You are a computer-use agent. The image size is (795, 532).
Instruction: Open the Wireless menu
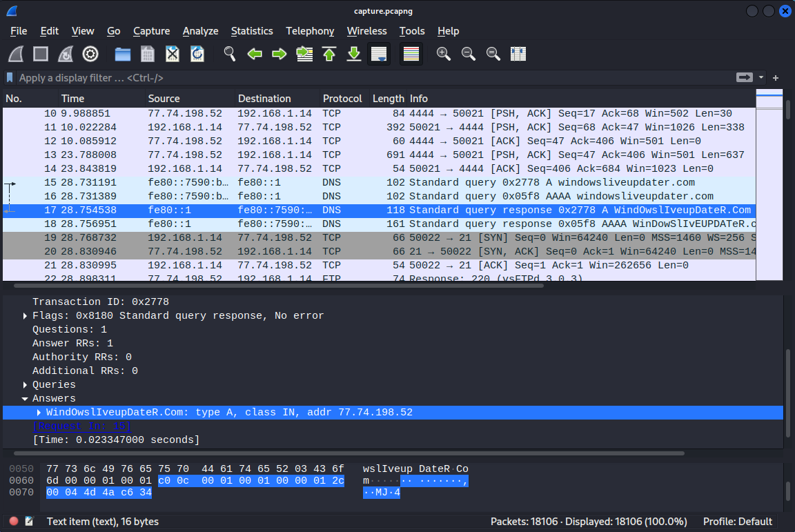tap(366, 31)
